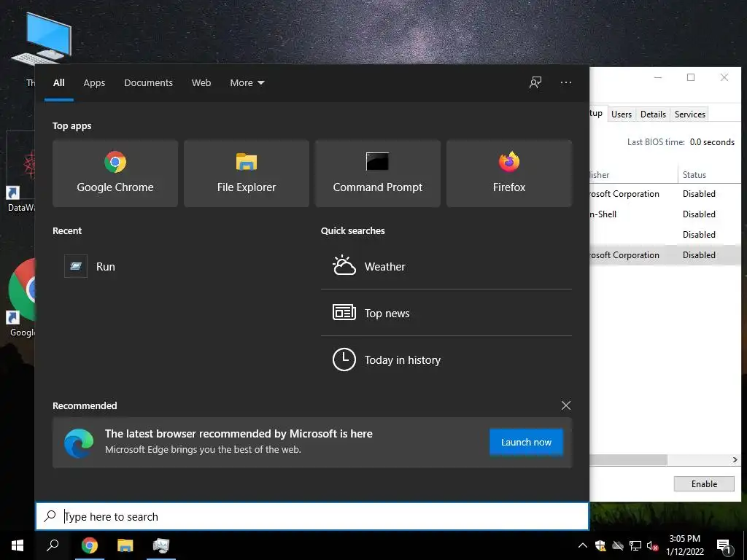This screenshot has height=560, width=747.
Task: Click the Type here to search box
Action: pos(312,516)
